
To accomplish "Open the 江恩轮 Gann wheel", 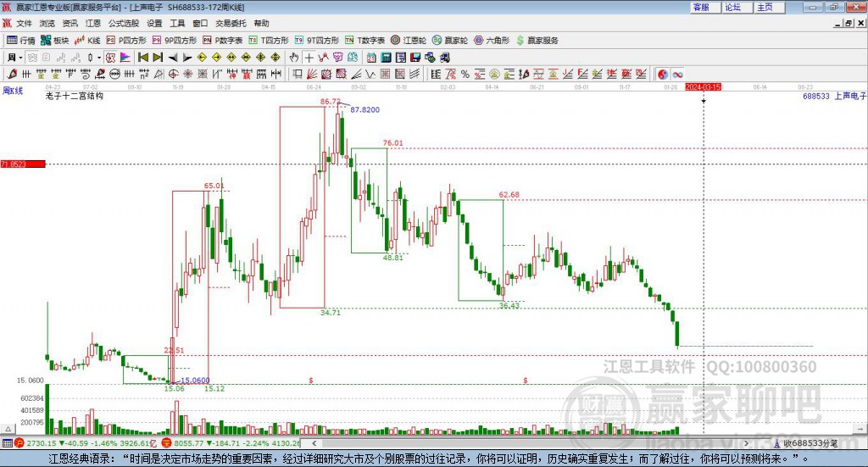I will tap(408, 41).
